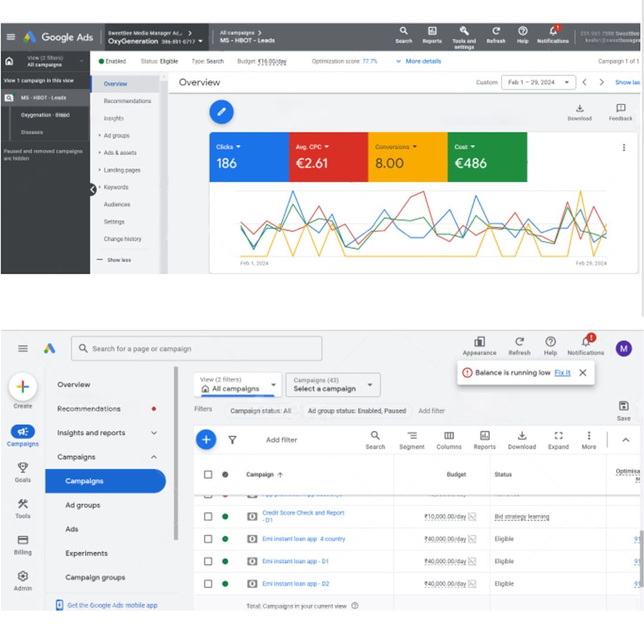Check the select-all campaigns checkbox
Image resolution: width=644 pixels, height=644 pixels.
pos(208,474)
